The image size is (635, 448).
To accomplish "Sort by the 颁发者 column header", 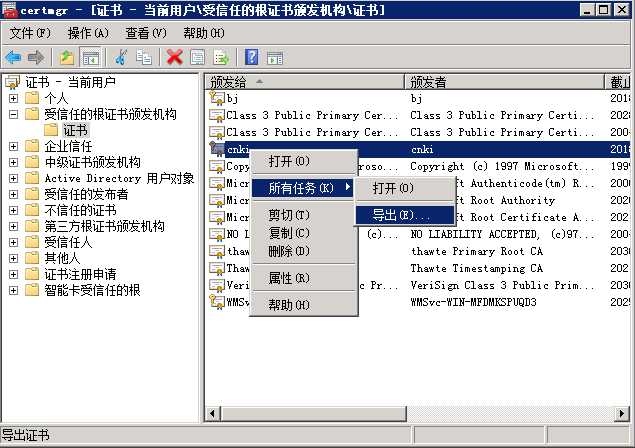I will (x=505, y=82).
